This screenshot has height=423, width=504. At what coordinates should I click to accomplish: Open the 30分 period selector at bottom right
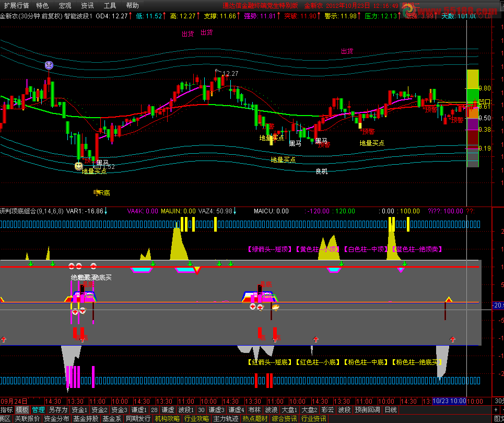(499, 401)
